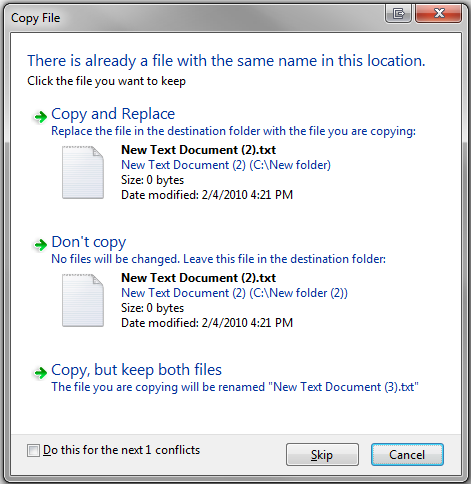Click the Cancel button
471x484 pixels.
tap(407, 454)
